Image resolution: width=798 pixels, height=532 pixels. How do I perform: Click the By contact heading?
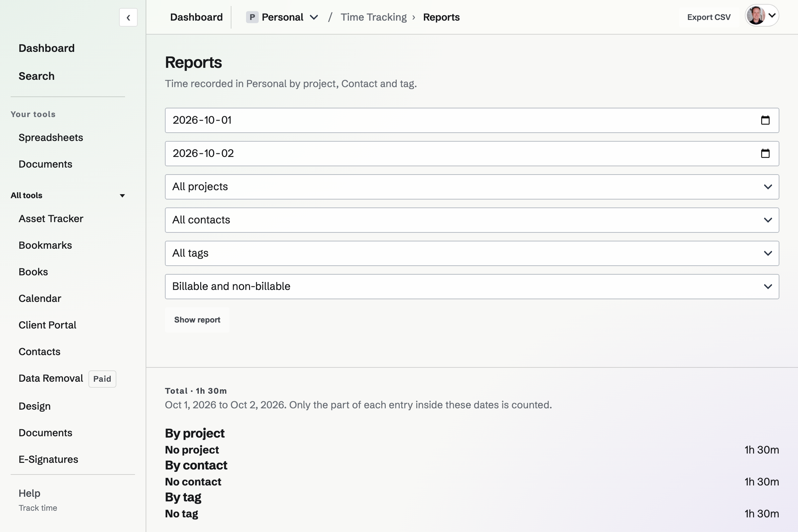(196, 465)
